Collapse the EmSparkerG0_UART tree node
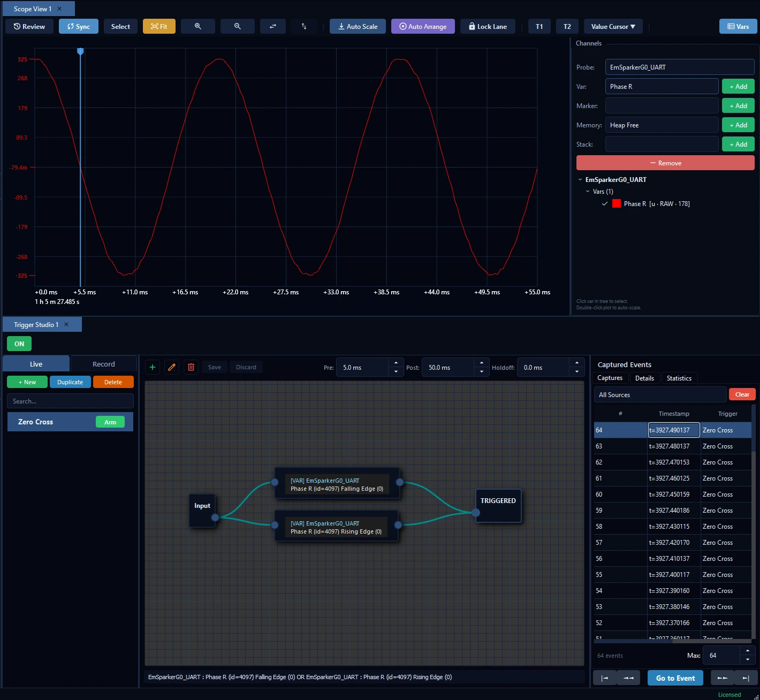This screenshot has width=760, height=700. click(580, 180)
